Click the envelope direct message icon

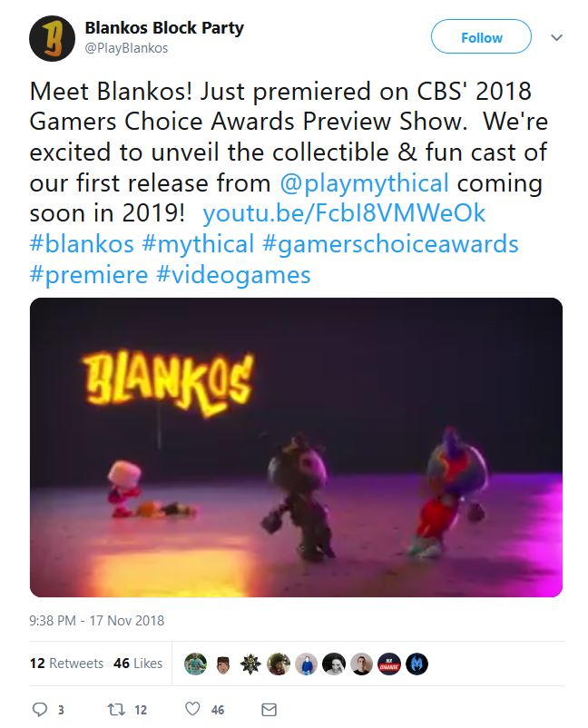(269, 710)
